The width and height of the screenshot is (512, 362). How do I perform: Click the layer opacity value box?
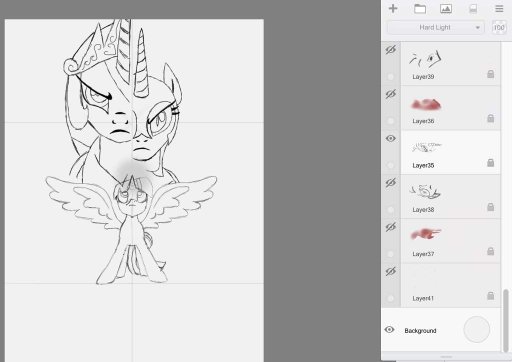tap(499, 27)
